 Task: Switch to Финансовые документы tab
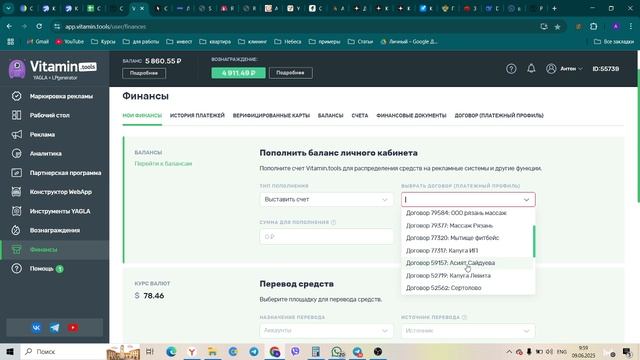411,116
